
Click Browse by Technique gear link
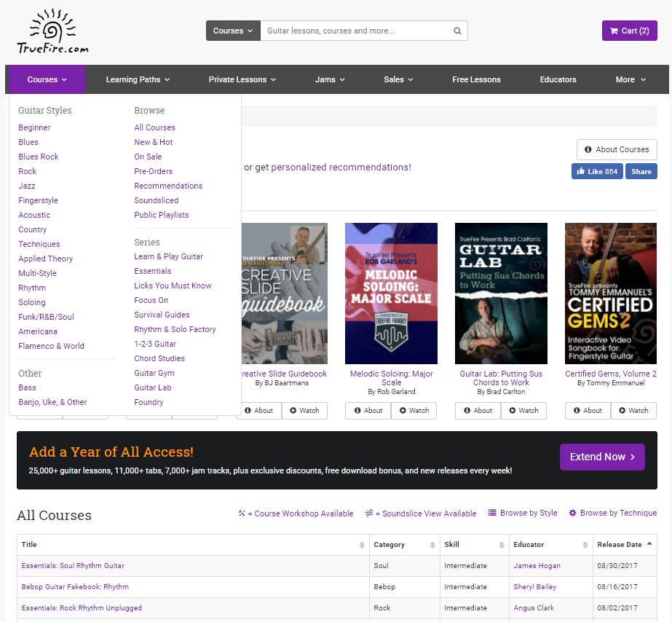(x=613, y=513)
